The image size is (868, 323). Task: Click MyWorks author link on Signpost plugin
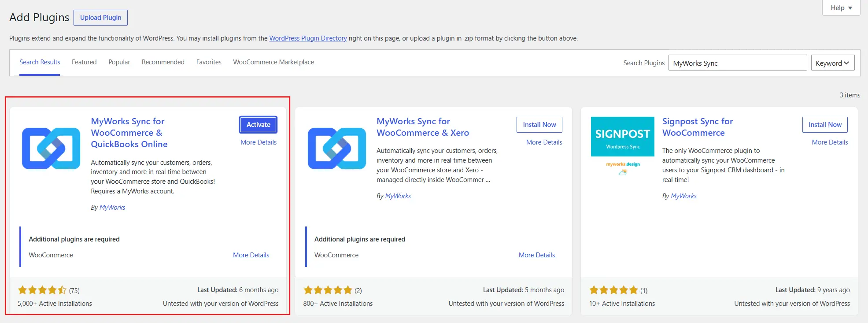click(684, 196)
